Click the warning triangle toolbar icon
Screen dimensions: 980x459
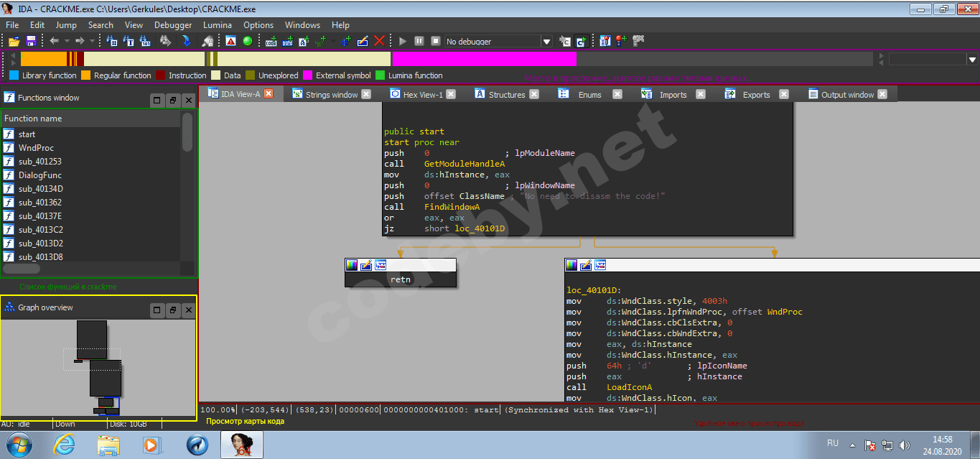[230, 42]
